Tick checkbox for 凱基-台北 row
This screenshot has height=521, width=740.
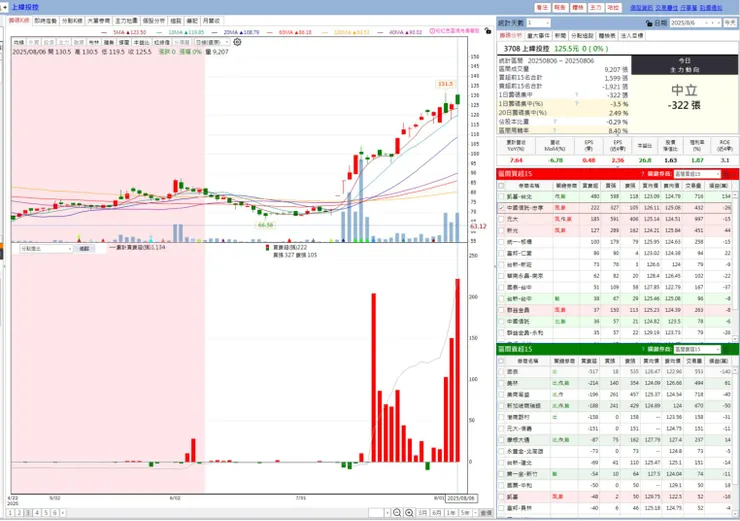coord(501,196)
